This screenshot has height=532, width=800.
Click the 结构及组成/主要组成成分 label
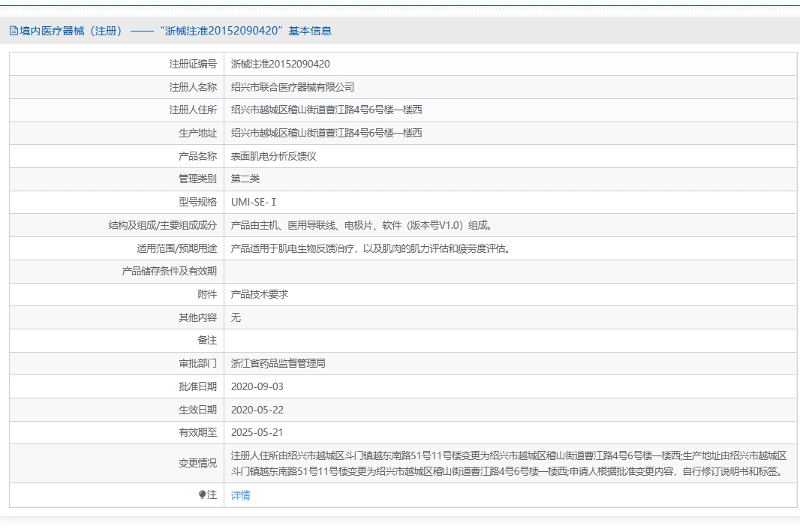pyautogui.click(x=163, y=225)
